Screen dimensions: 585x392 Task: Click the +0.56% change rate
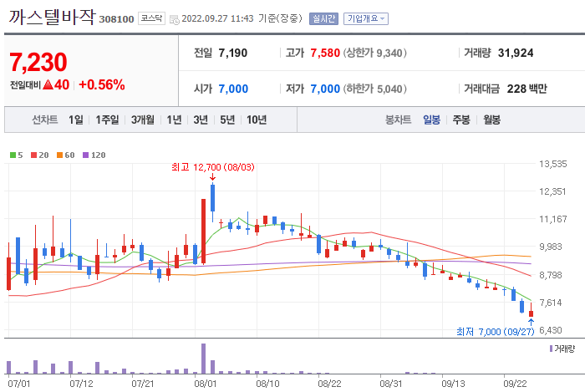tap(102, 85)
